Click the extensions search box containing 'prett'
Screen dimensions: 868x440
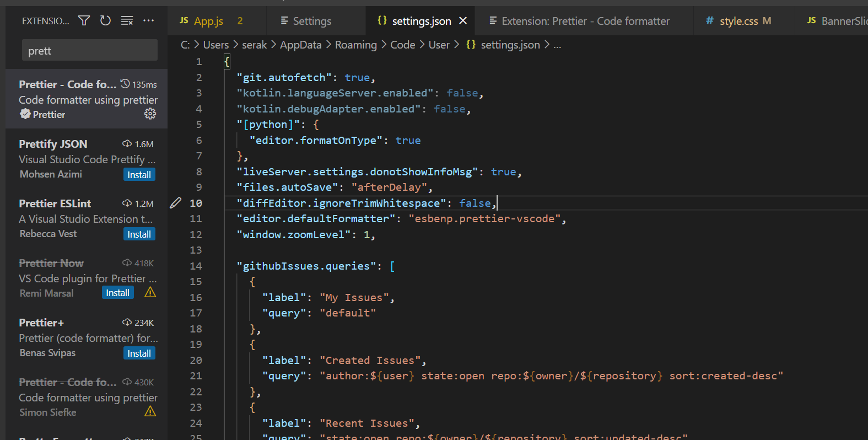tap(90, 50)
